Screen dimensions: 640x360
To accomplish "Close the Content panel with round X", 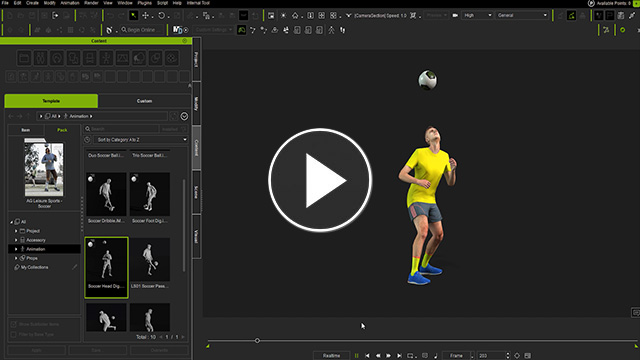I will [184, 41].
